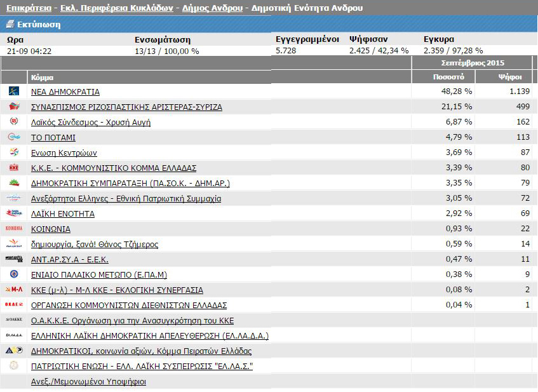The width and height of the screenshot is (538, 392).
Task: Open ΚΚΕ (μ-λ) - Μ-Λ ΚΚΕ link
Action: click(x=117, y=290)
